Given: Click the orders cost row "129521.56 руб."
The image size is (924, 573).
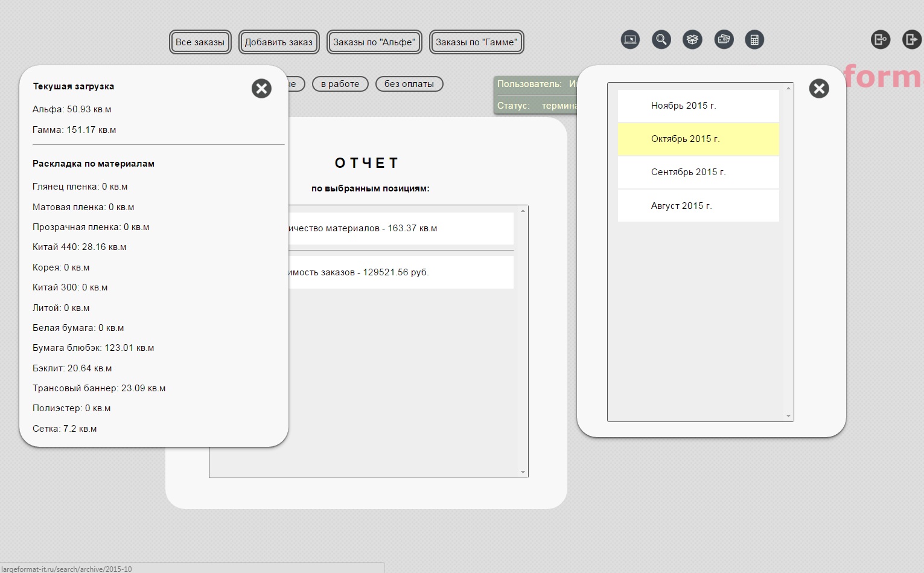Looking at the screenshot, I should 401,272.
